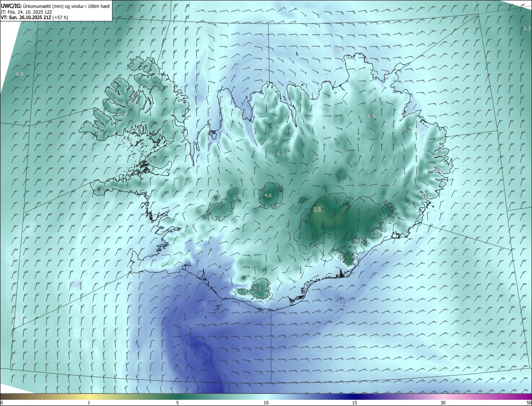Click the 4.6 value on the Hofsjökull glacier

268,195
